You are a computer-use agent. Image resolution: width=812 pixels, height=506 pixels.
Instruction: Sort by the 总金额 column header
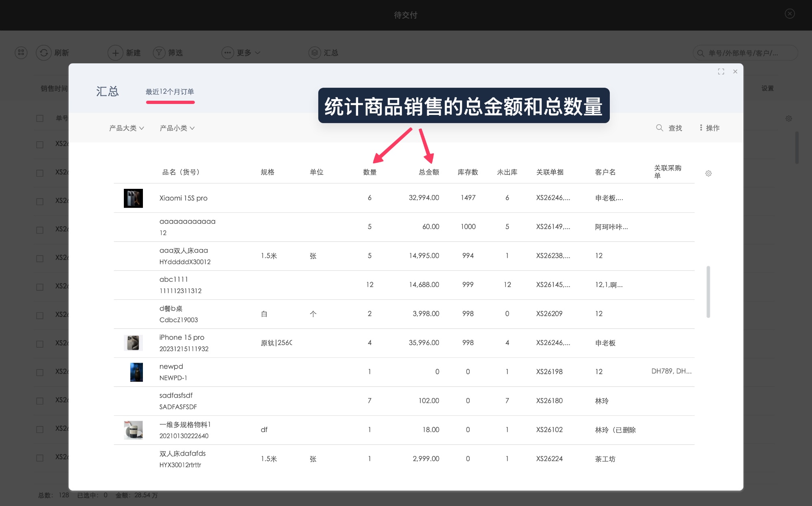pyautogui.click(x=429, y=172)
